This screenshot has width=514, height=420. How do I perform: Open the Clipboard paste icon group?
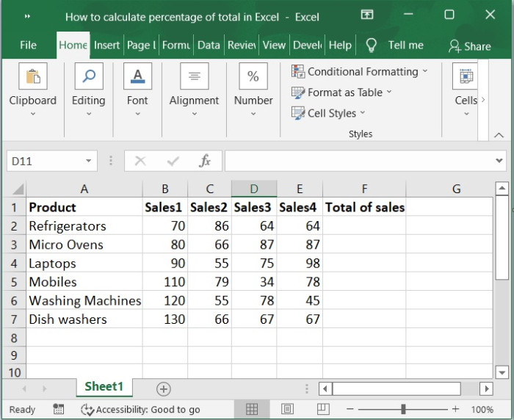coord(32,77)
